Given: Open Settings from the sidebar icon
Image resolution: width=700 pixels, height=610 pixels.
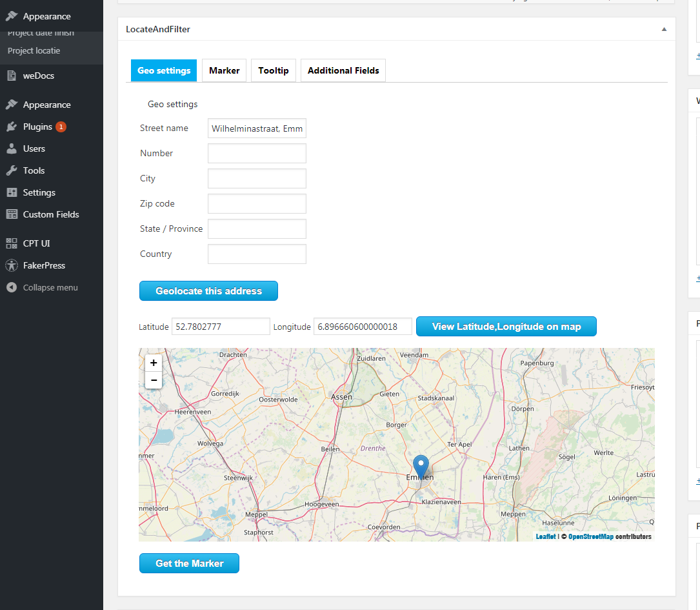Looking at the screenshot, I should (x=12, y=192).
